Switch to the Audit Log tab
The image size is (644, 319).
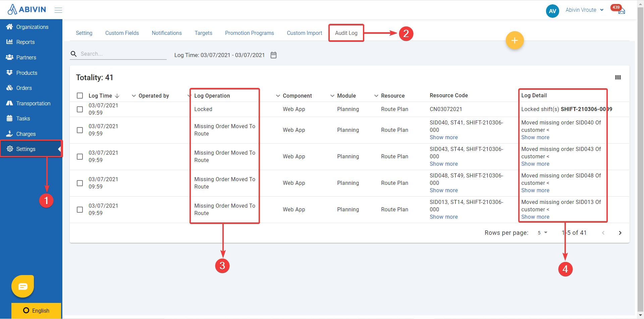346,33
